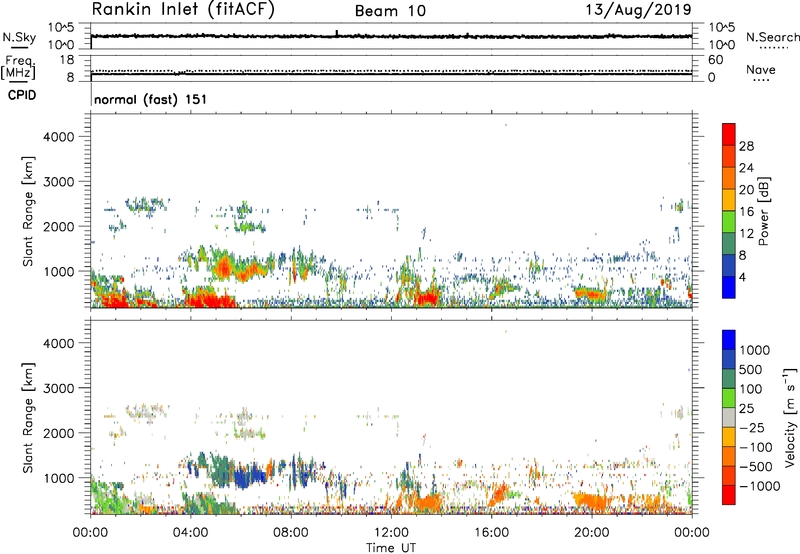Screen dimensions: 800x554
Task: Click the 'Nave' legend label
Action: point(761,70)
